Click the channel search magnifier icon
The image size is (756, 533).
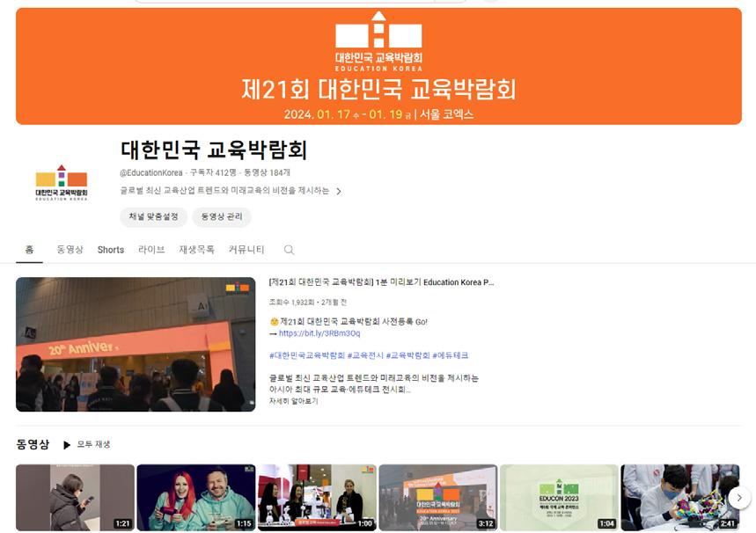point(289,250)
